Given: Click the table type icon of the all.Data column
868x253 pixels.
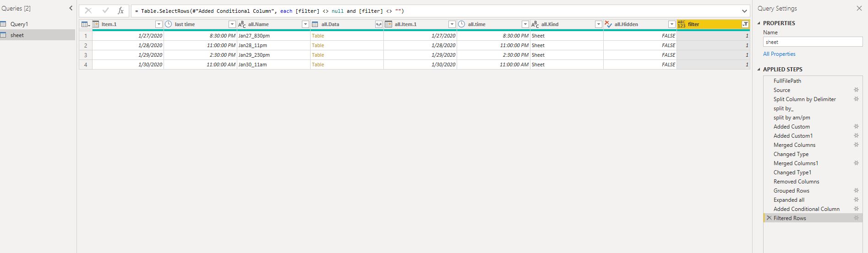Looking at the screenshot, I should (315, 24).
